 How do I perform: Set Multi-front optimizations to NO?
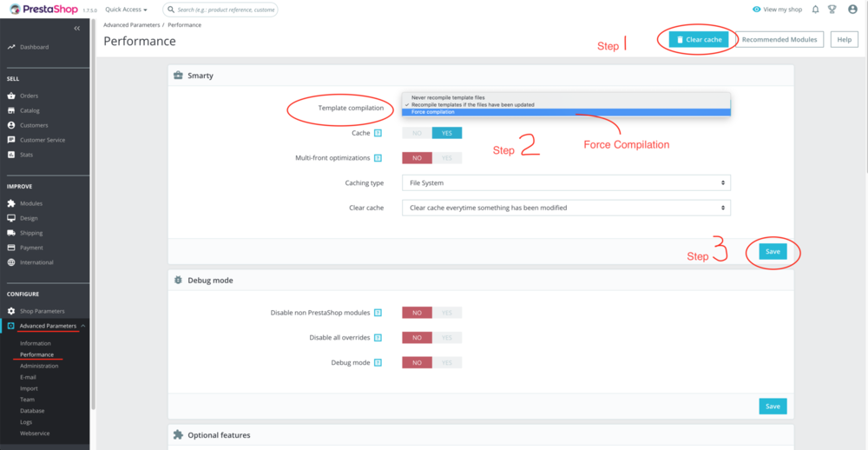(x=417, y=158)
